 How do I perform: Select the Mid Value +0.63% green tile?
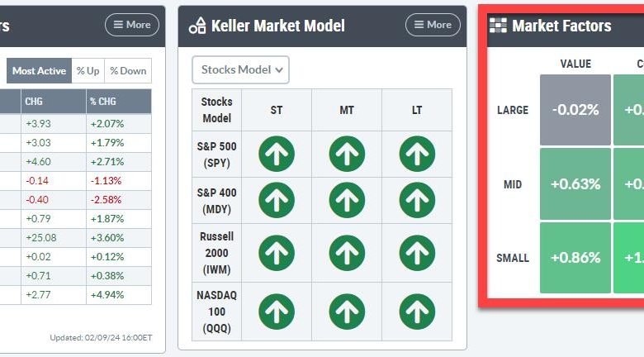(x=575, y=183)
